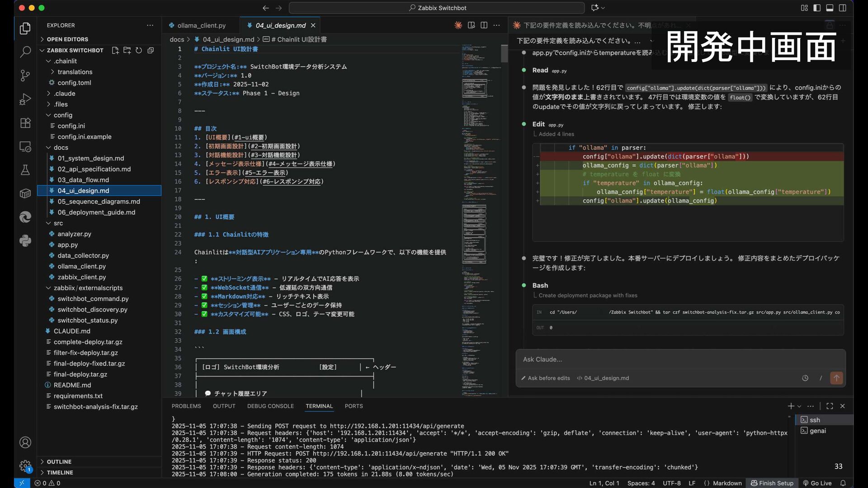Expand the OUTLINE section
Image resolution: width=868 pixels, height=488 pixels.
[59, 462]
